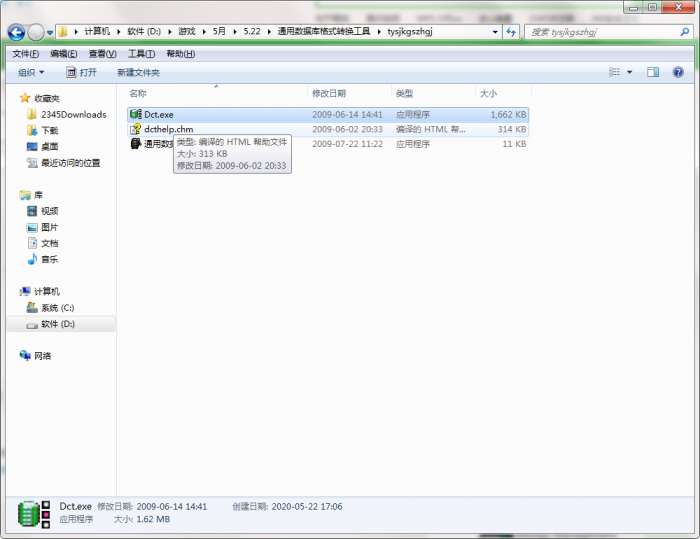Select 5月 in the address breadcrumb

pos(219,31)
